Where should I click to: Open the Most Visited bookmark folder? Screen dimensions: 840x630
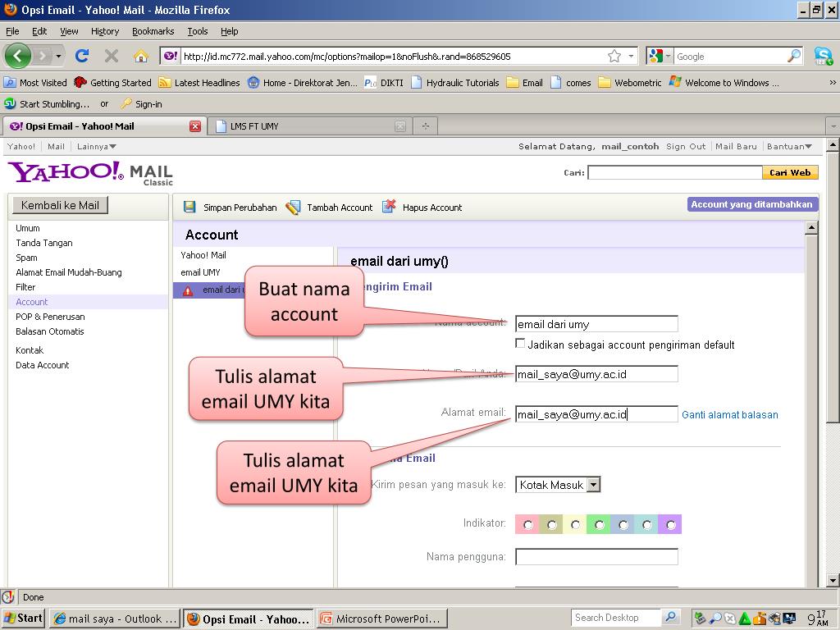pos(35,83)
